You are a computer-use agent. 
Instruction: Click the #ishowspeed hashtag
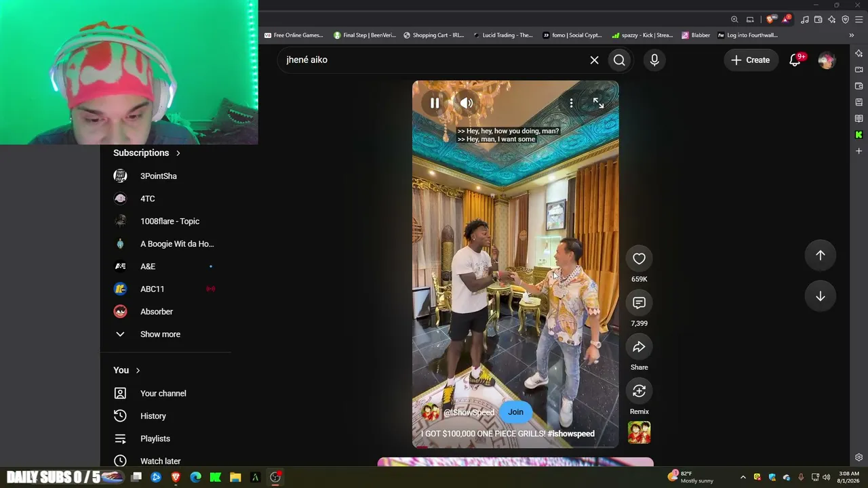coord(571,434)
